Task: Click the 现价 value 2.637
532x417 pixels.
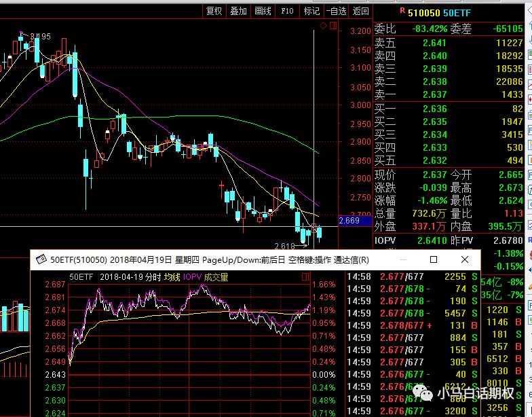Action: 434,175
